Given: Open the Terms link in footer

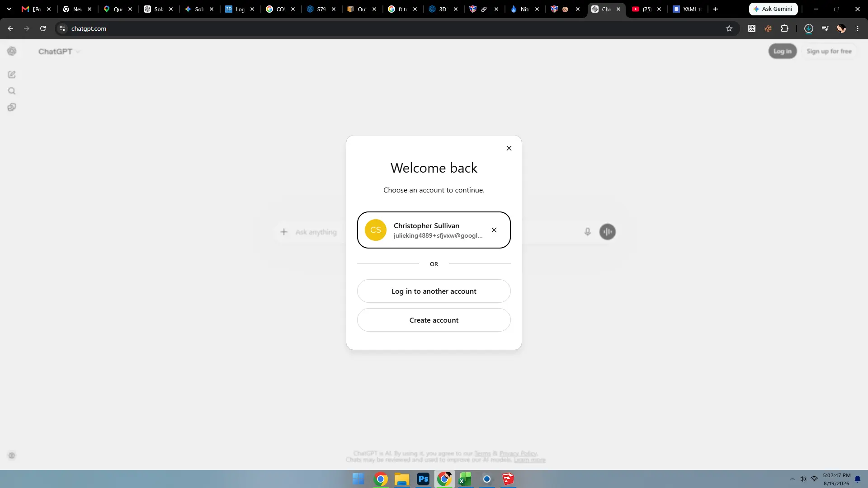Looking at the screenshot, I should pos(482,453).
